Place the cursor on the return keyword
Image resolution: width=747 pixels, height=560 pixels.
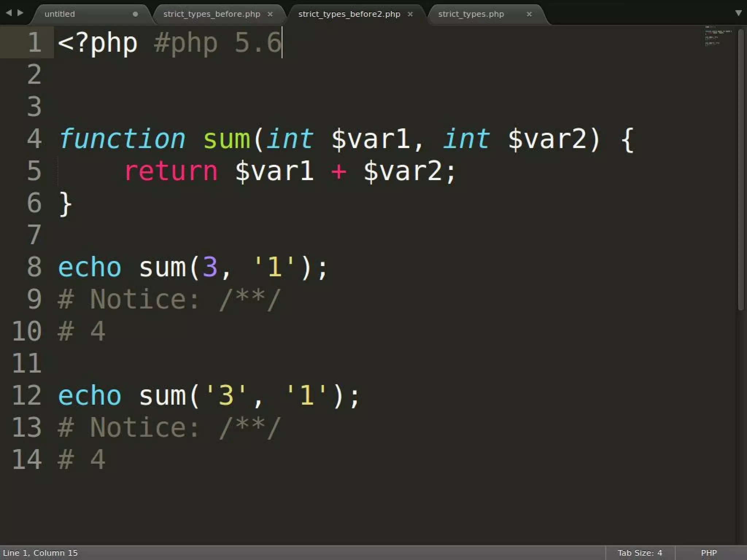tap(171, 171)
